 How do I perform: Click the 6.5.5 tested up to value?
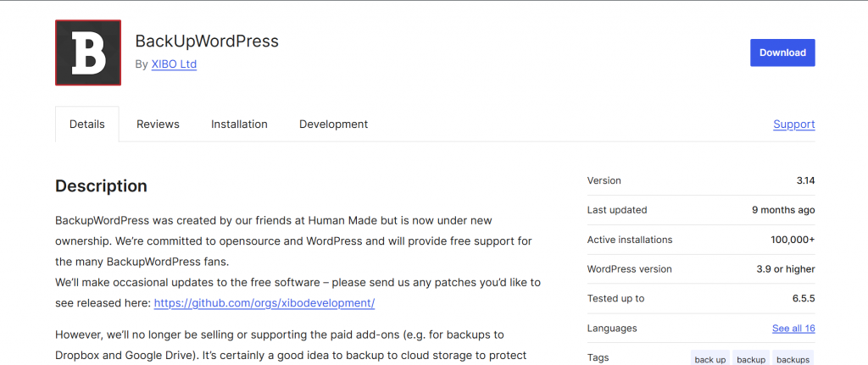tap(804, 299)
